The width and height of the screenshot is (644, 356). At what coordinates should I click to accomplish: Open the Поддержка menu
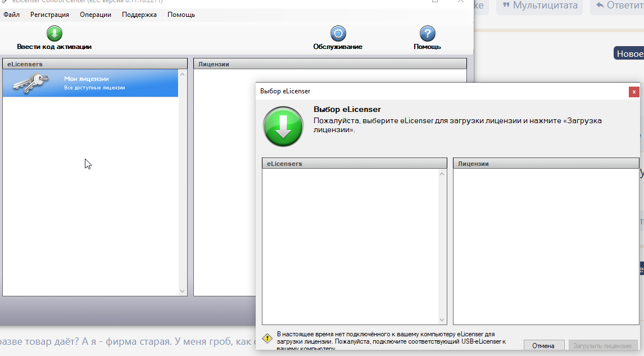[x=139, y=15]
